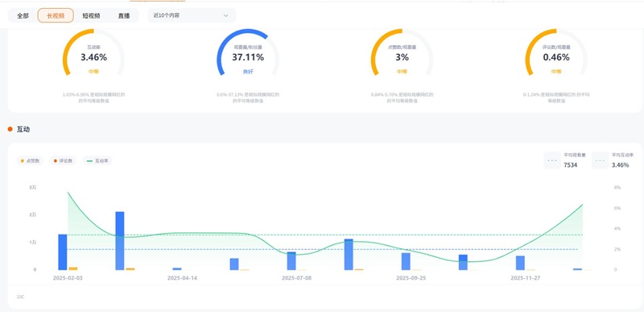Screen dimensions: 644x312
Task: Click the tallest blue bar in chart
Action: 119,241
